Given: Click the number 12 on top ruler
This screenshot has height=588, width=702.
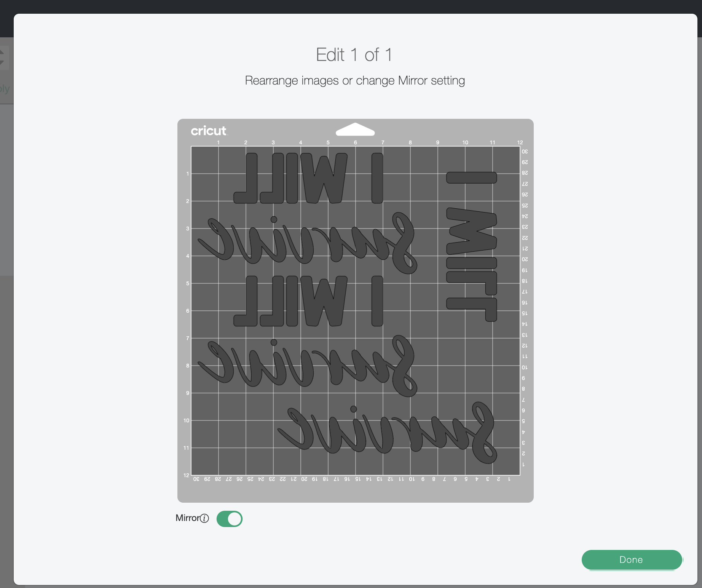Looking at the screenshot, I should tap(520, 142).
